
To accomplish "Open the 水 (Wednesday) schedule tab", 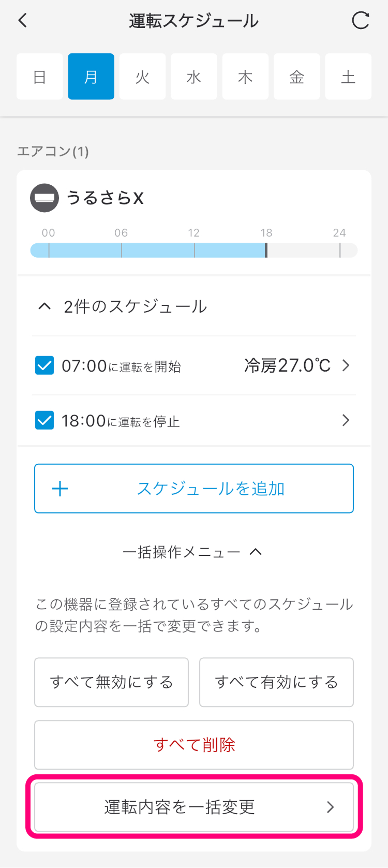I will click(193, 77).
